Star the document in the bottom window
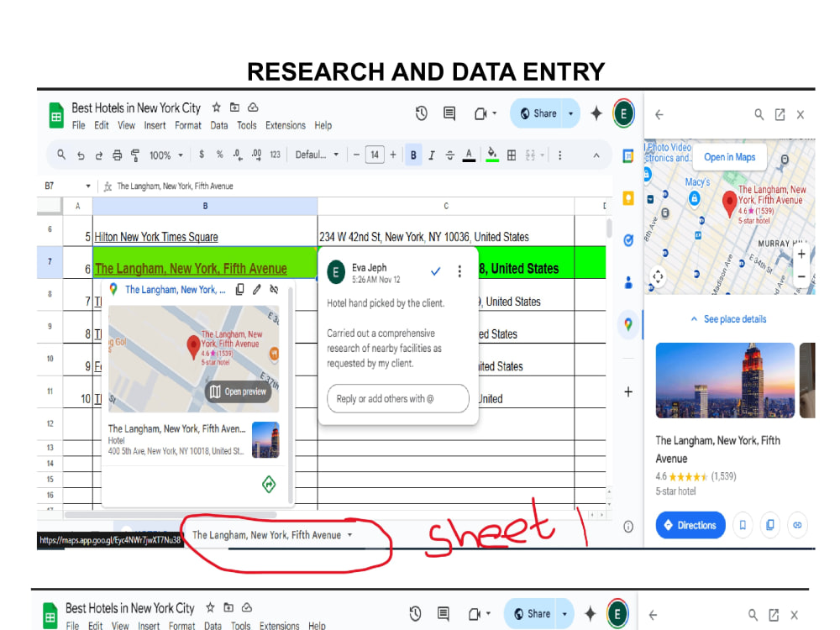The image size is (840, 630). pyautogui.click(x=211, y=607)
